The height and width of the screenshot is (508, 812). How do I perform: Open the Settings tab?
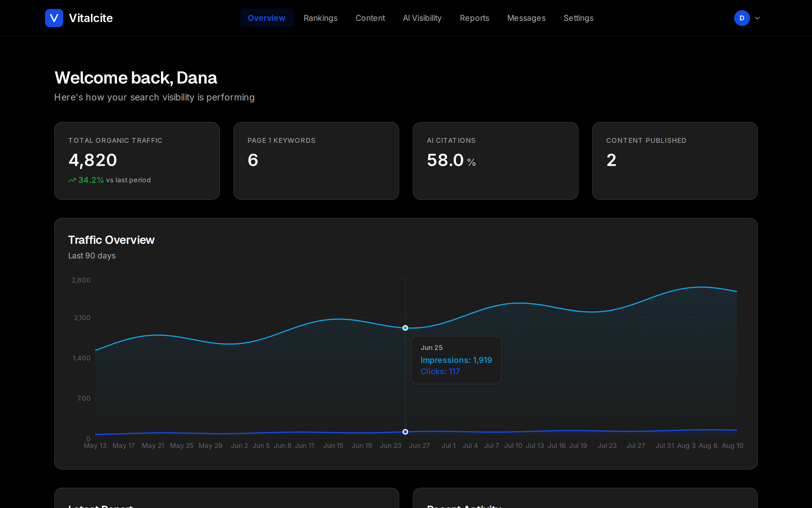579,18
